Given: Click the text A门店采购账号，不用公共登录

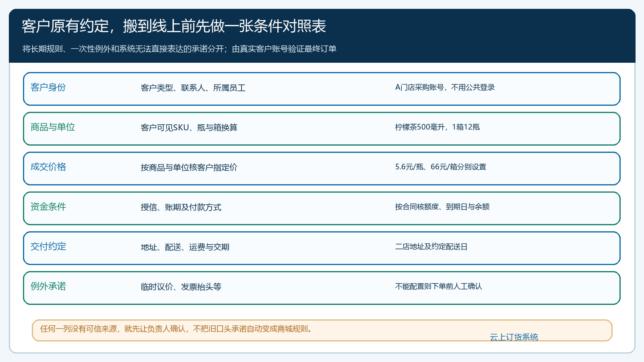Looking at the screenshot, I should [445, 87].
